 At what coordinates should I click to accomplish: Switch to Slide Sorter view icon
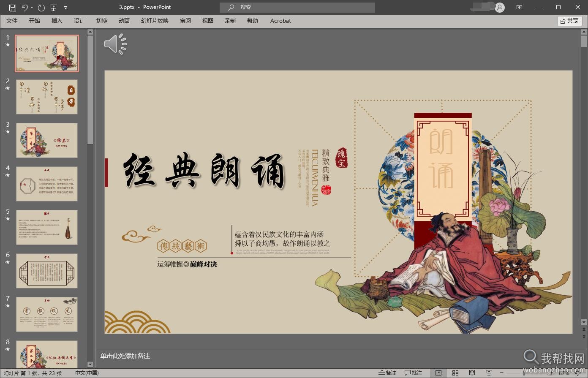click(x=455, y=373)
